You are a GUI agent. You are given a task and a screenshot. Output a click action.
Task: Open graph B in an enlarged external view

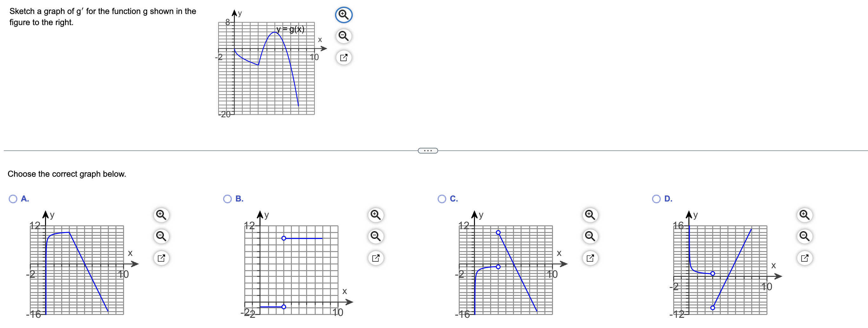tap(376, 258)
